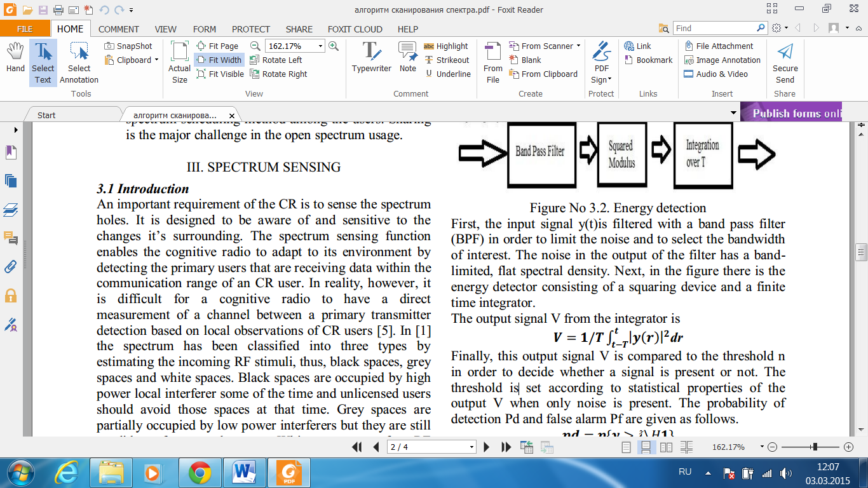868x488 pixels.
Task: Open the Bookmarks panel in sidebar
Action: pos(11,152)
